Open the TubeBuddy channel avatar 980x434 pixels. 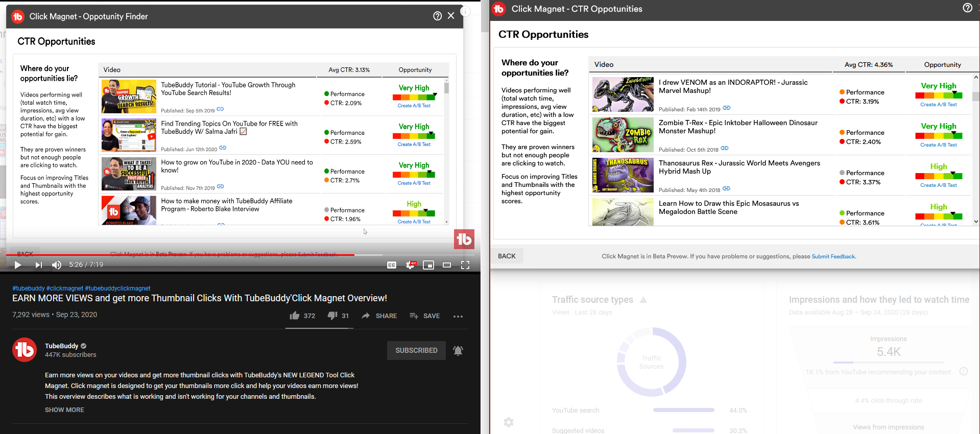click(25, 350)
